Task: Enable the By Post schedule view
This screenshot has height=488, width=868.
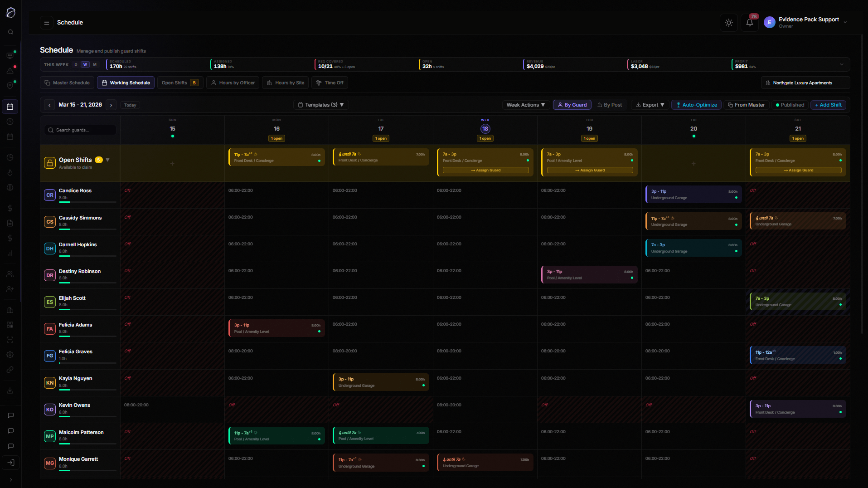Action: click(x=610, y=105)
